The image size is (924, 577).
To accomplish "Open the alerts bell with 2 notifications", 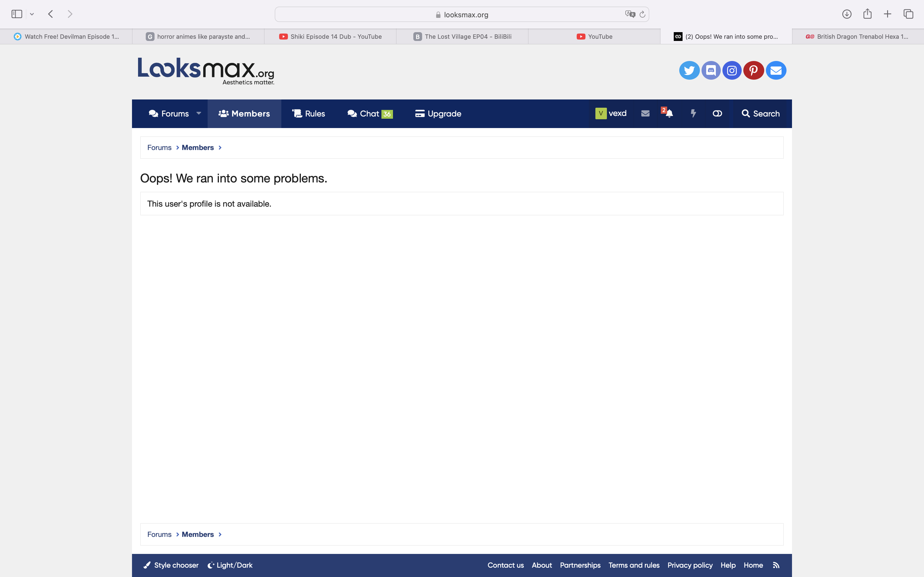I will (x=669, y=114).
